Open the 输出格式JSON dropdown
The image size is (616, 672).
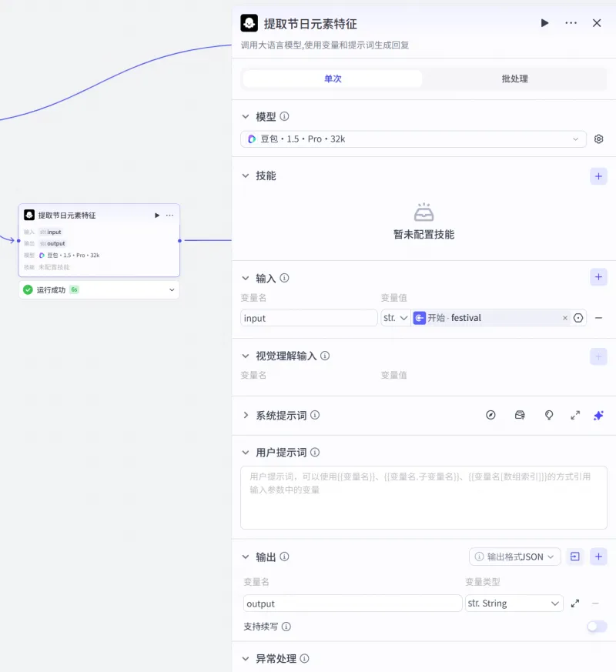[x=515, y=557]
